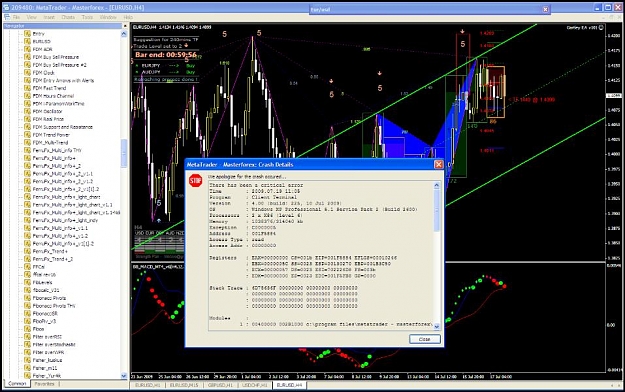Click the FDM Buy Sell Pressure #2 icon
The height and width of the screenshot is (392, 625).
[x=27, y=65]
